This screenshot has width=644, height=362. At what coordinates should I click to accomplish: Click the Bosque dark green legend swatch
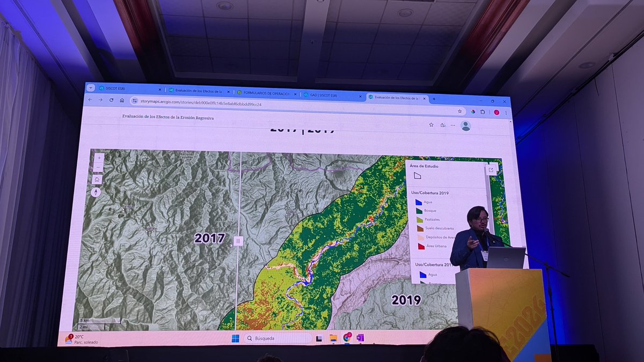(x=419, y=211)
